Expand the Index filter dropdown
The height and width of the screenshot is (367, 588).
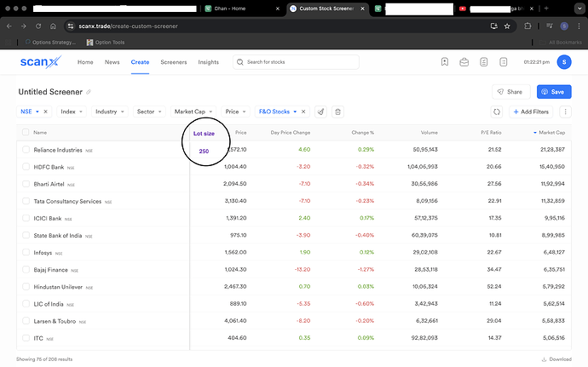point(72,112)
